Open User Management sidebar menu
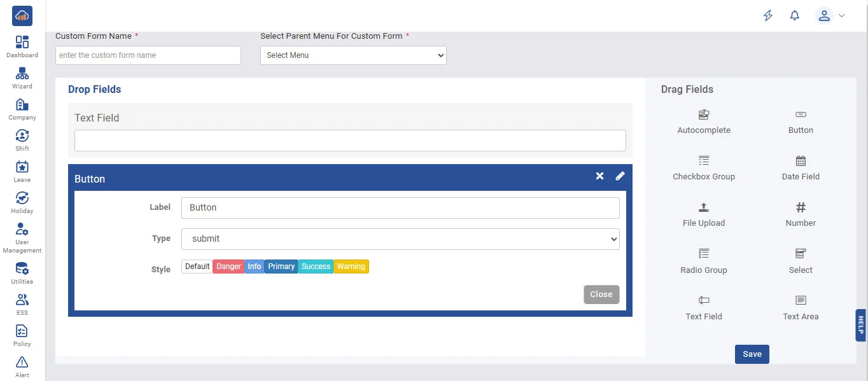868x381 pixels. coord(22,237)
